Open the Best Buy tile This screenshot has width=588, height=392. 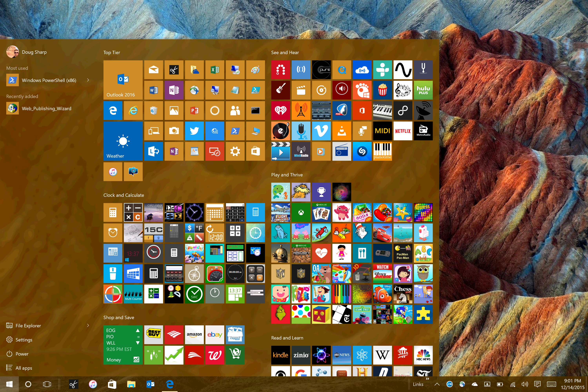tap(153, 335)
